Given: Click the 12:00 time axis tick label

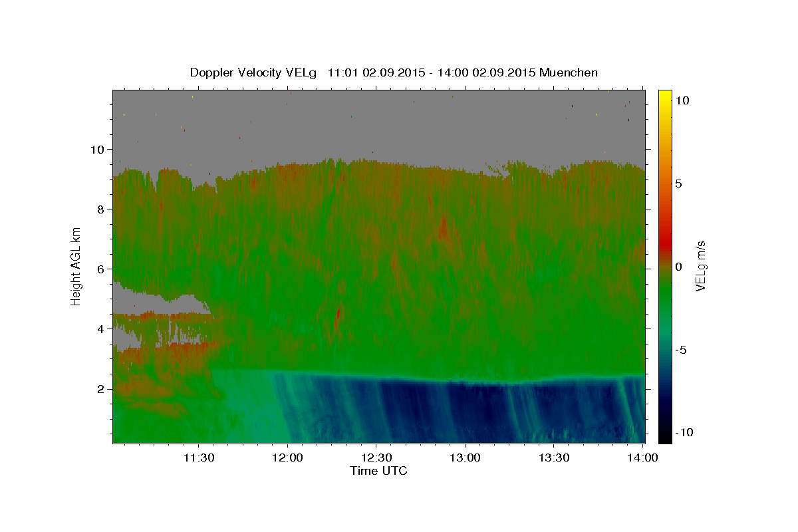Looking at the screenshot, I should click(x=287, y=458).
